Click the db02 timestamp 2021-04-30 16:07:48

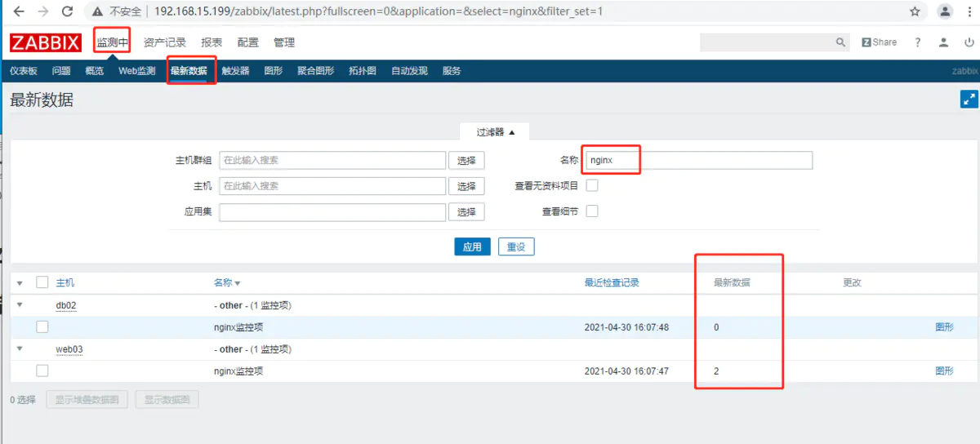(626, 327)
